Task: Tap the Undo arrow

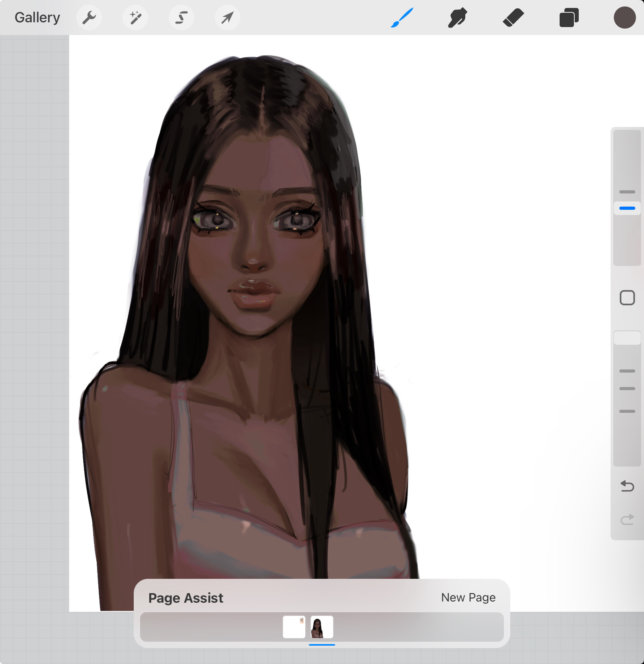Action: (x=627, y=486)
